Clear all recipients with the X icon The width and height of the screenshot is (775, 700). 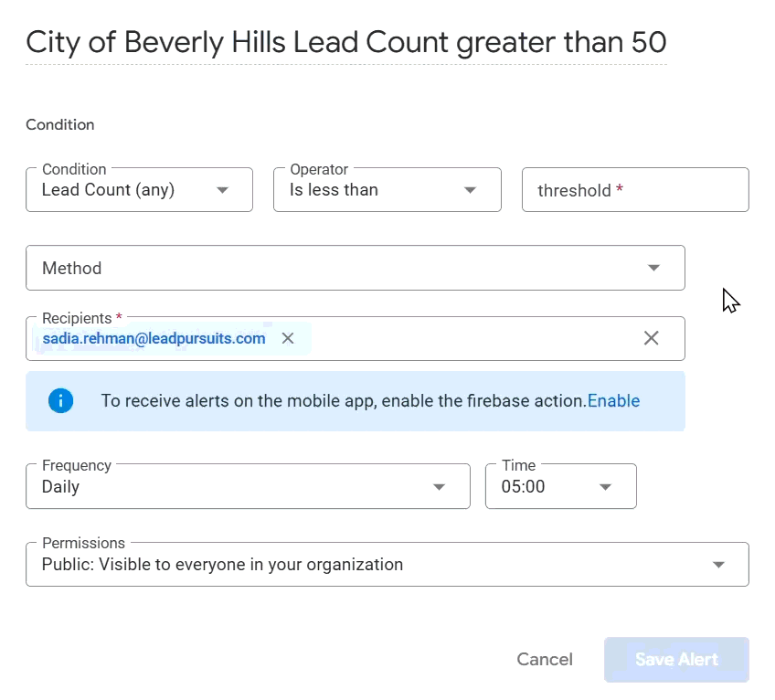(652, 338)
